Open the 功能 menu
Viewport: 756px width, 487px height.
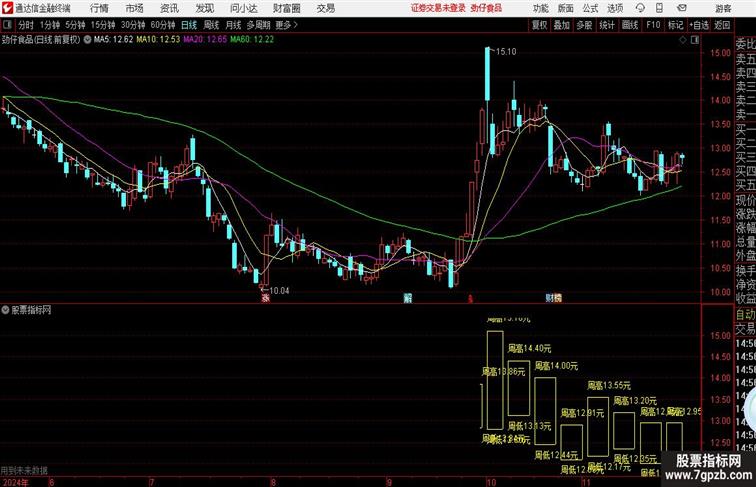540,8
